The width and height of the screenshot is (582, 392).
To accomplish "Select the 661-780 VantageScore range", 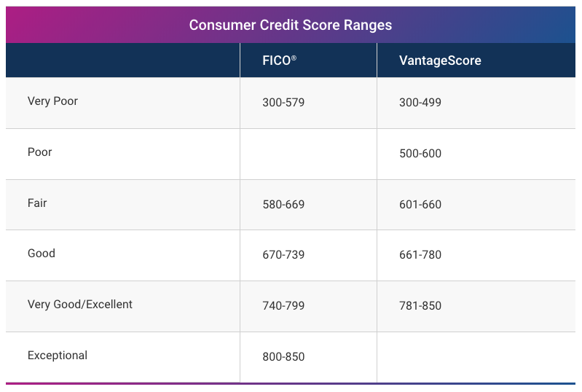I will 420,255.
